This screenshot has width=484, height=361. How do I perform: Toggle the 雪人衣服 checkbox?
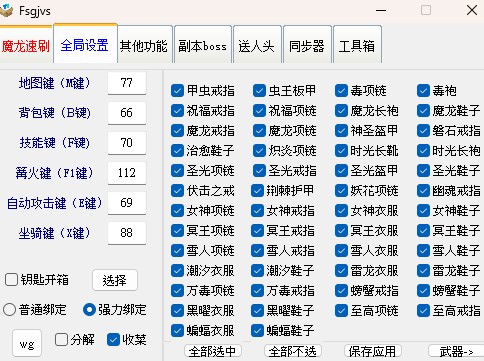pyautogui.click(x=341, y=251)
